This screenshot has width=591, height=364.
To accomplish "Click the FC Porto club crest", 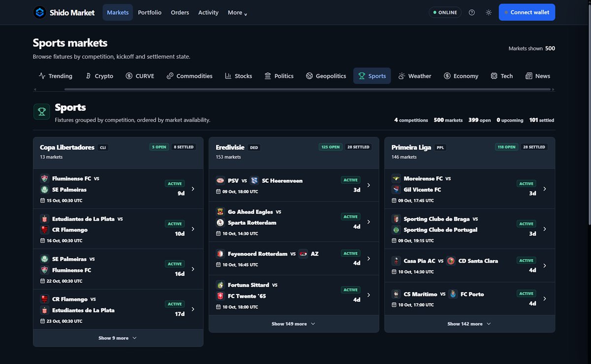I will click(453, 294).
